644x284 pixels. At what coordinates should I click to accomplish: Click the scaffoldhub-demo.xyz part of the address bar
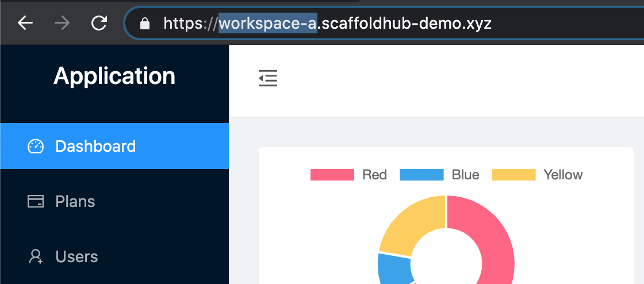[x=405, y=23]
